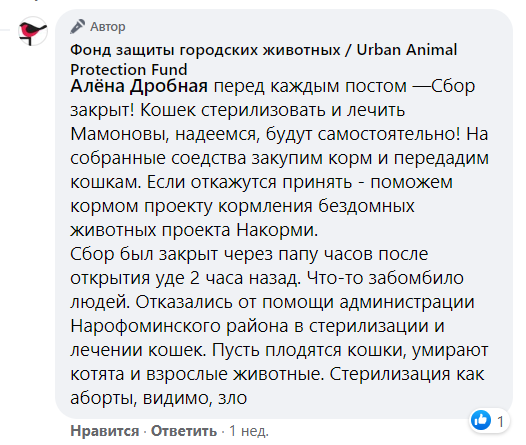Click the phrase Сбор был закрыт

tap(144, 254)
